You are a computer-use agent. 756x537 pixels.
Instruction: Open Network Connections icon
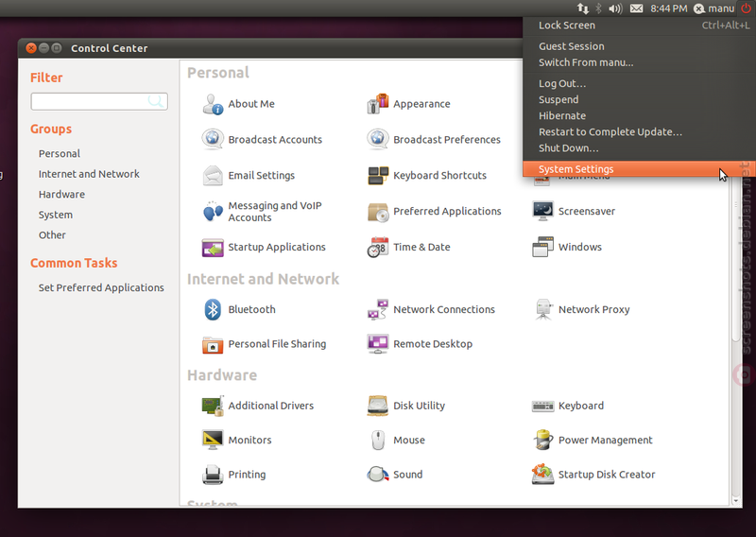point(377,310)
